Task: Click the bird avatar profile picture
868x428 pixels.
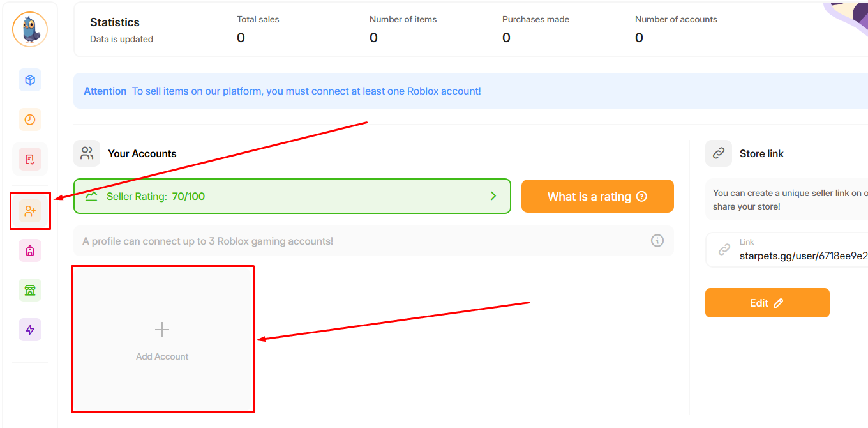Action: point(30,29)
